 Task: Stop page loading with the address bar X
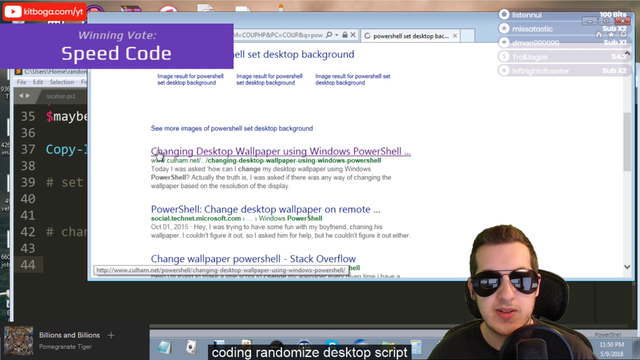[x=353, y=35]
